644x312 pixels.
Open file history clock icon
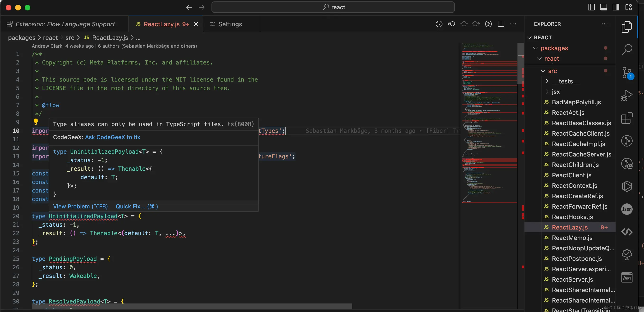click(439, 24)
